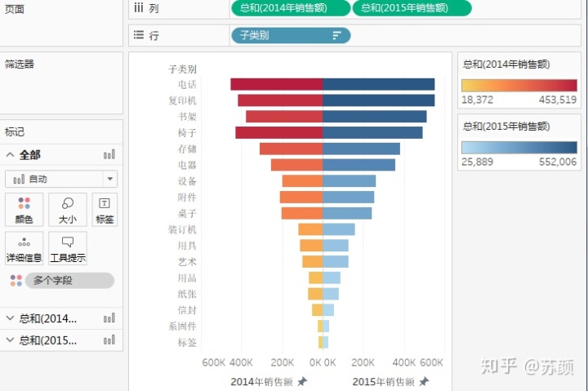Click the 艺术 row label
This screenshot has height=391, width=588.
[187, 262]
